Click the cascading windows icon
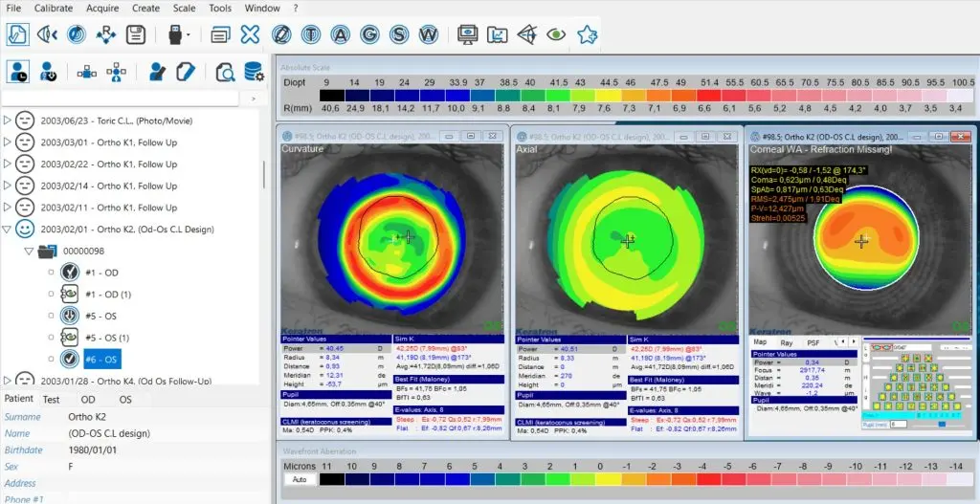This screenshot has width=980, height=504. pyautogui.click(x=220, y=34)
